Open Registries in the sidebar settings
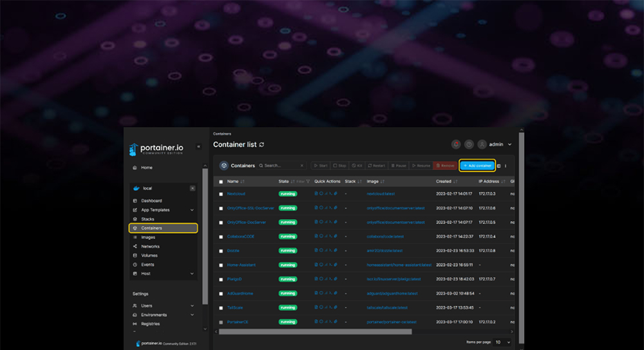 coord(150,324)
